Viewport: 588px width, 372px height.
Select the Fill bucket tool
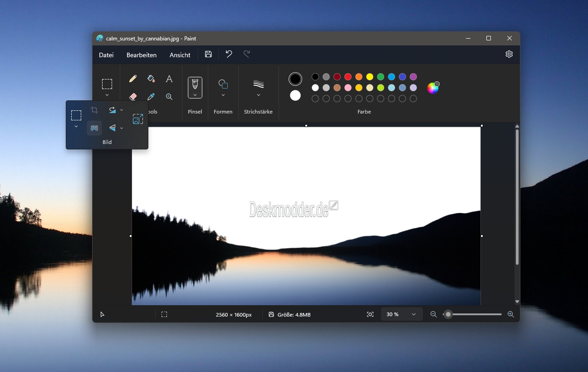point(151,79)
